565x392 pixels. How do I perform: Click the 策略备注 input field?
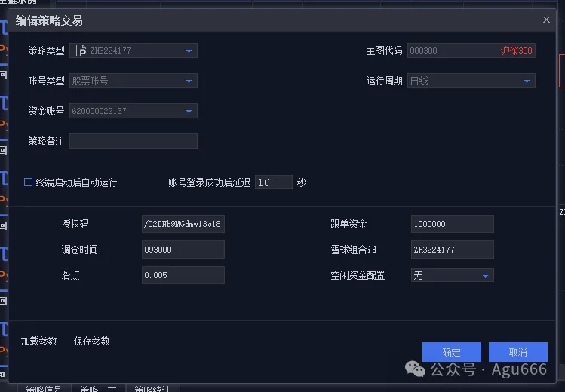click(134, 141)
